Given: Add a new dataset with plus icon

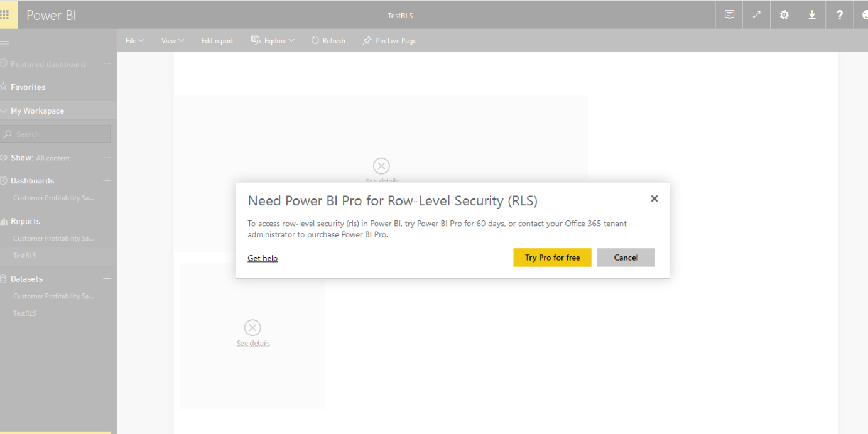Looking at the screenshot, I should (107, 279).
